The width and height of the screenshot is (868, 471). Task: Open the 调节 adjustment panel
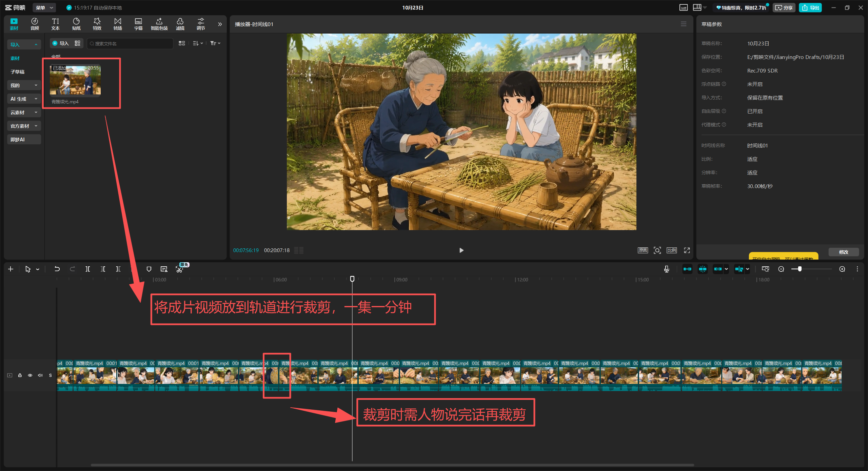coord(201,24)
